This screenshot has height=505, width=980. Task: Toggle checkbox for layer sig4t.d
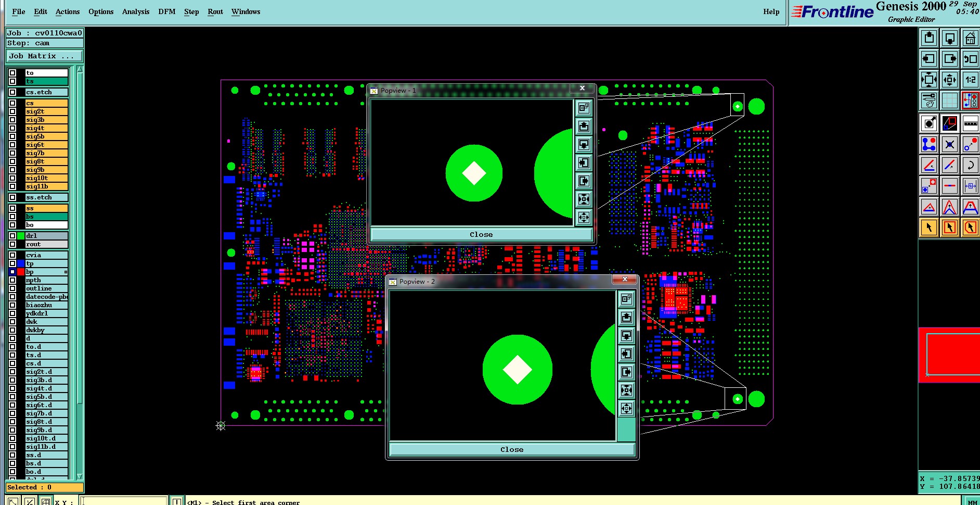click(x=12, y=388)
